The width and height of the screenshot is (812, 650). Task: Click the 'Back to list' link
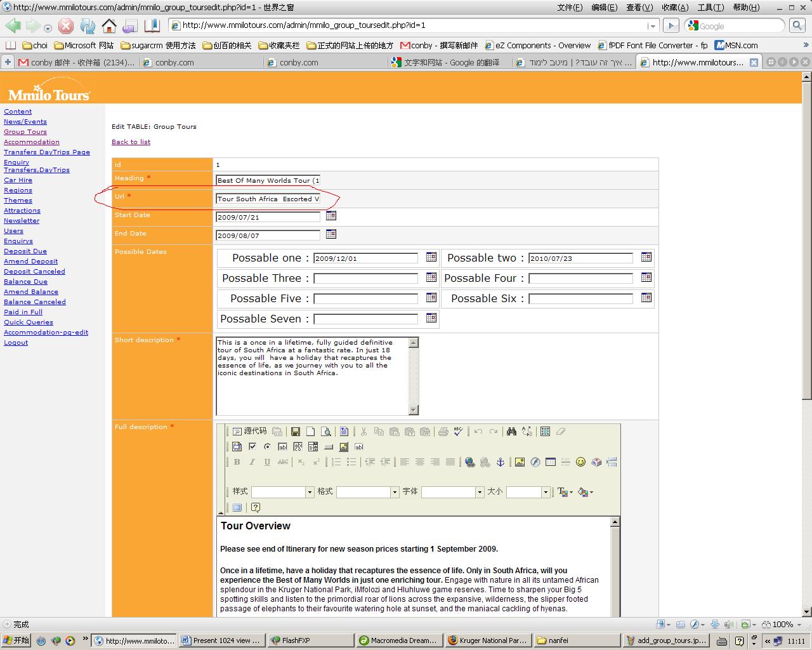click(131, 142)
